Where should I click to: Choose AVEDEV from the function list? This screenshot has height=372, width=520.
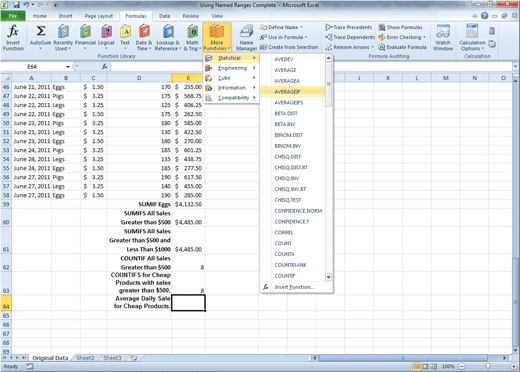[292, 59]
